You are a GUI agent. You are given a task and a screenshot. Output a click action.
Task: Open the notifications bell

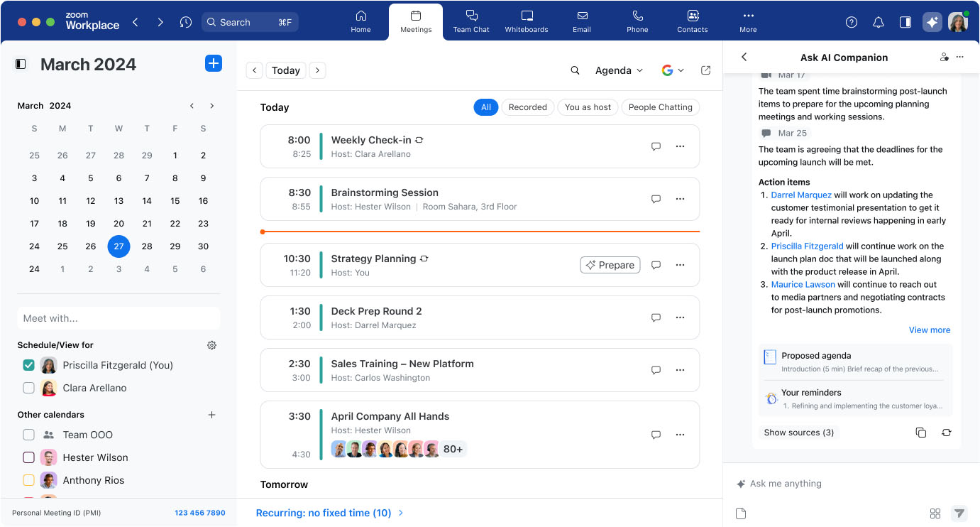coord(878,22)
